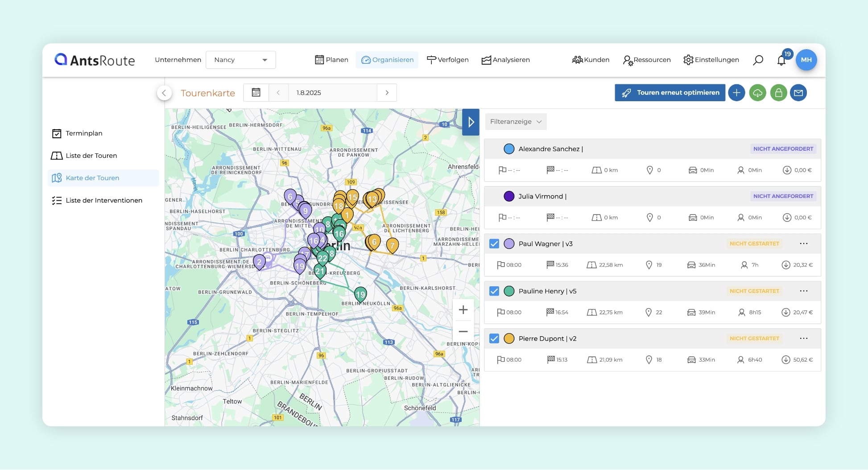Viewport: 868px width, 470px height.
Task: Click the green lock icon
Action: 778,93
